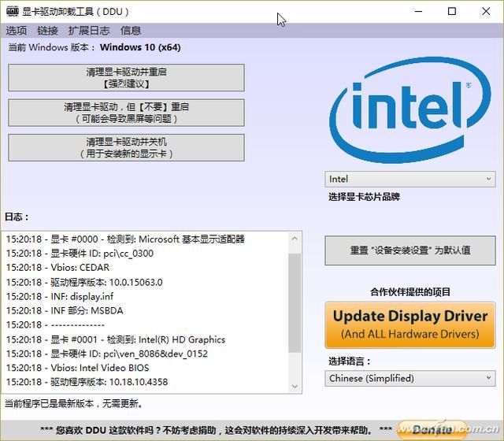Screen dimensions: 504x441
Task: Close the DDU window
Action: (x=486, y=11)
